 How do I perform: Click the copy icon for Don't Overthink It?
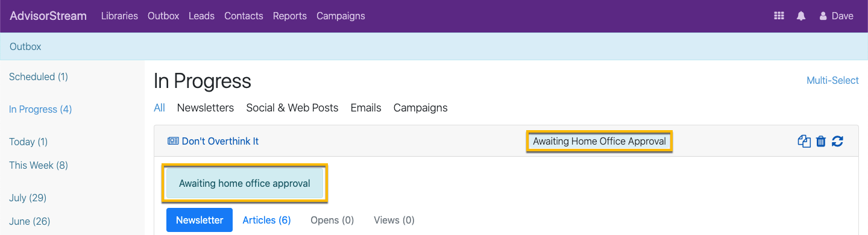pyautogui.click(x=804, y=142)
